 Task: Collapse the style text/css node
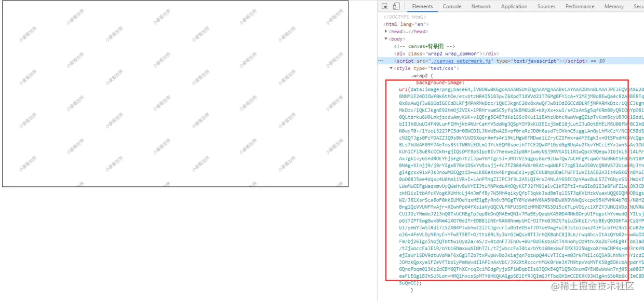[x=392, y=68]
